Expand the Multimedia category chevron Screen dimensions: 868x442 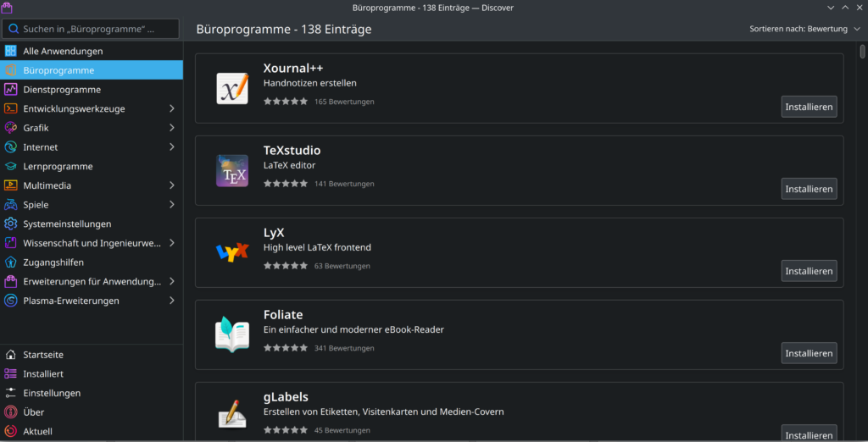(x=171, y=185)
